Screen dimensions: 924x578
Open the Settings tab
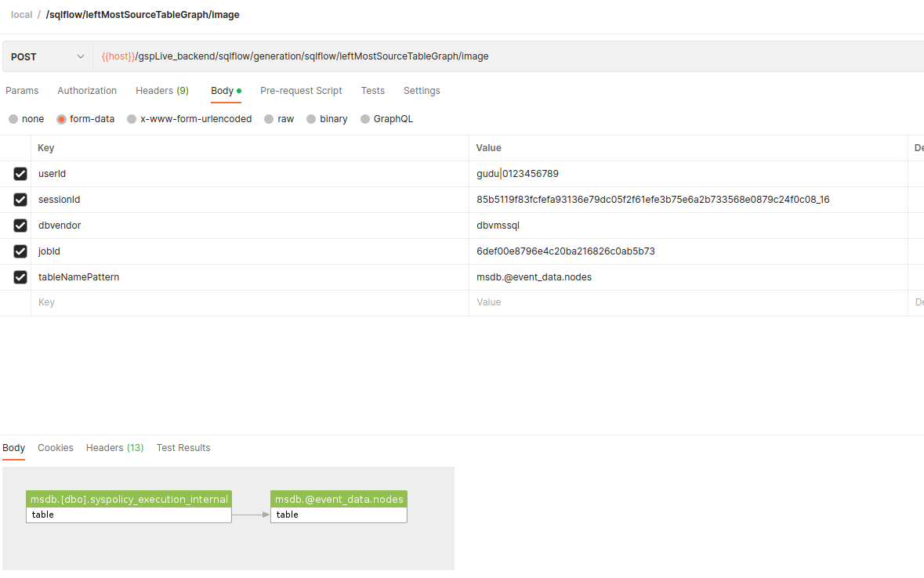[x=422, y=91]
